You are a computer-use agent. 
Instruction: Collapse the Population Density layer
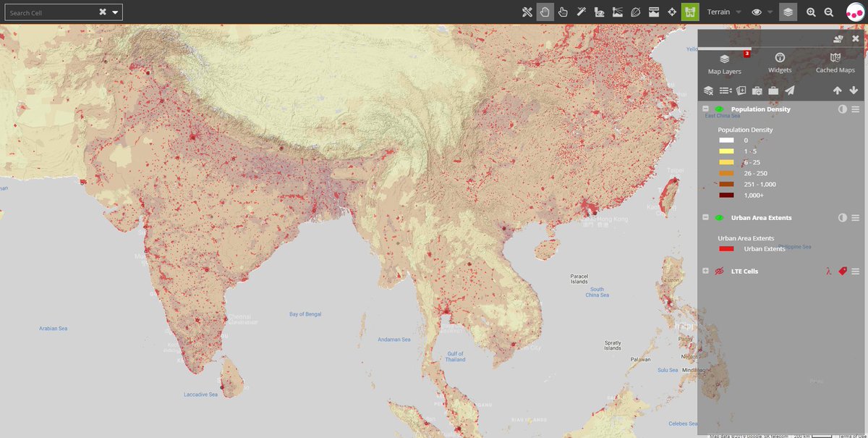(x=706, y=109)
